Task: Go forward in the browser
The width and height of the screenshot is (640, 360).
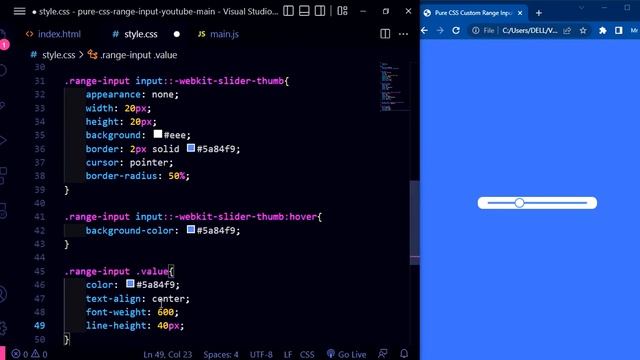Action: (x=440, y=31)
